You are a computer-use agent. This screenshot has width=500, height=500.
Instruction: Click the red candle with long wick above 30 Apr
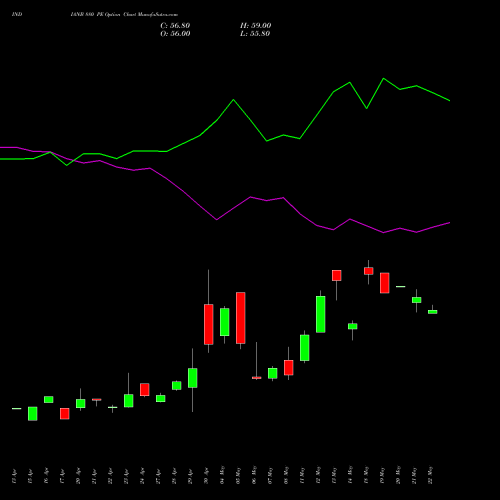pyautogui.click(x=209, y=324)
